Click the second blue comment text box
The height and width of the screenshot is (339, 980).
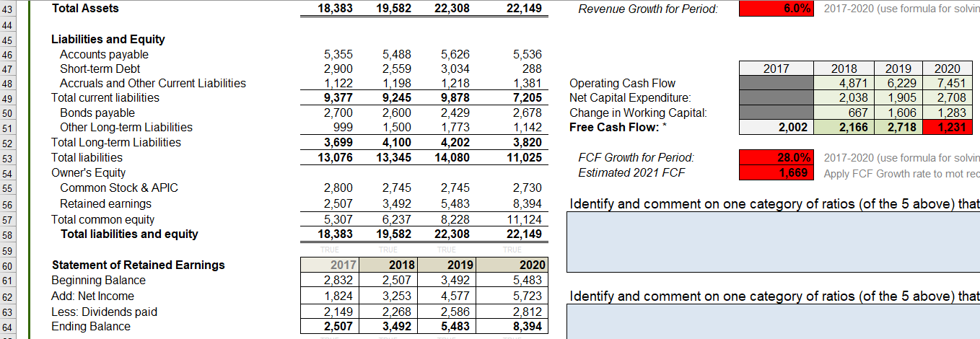coord(773,322)
